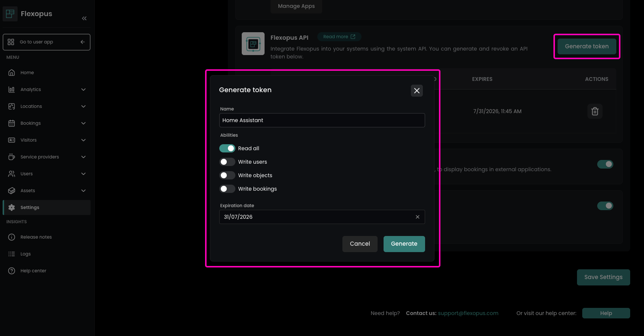Clear the expiration date with small X
This screenshot has height=336, width=644.
[417, 217]
